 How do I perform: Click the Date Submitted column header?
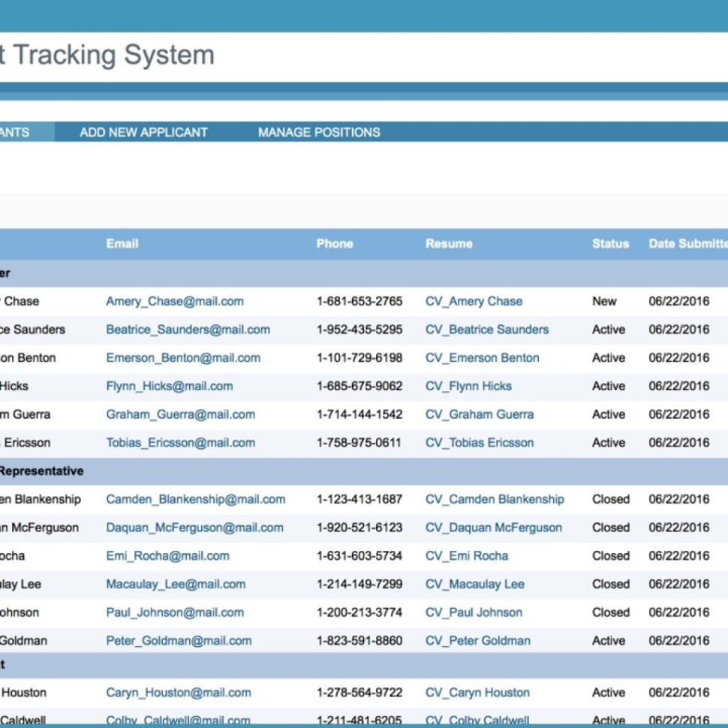click(x=687, y=243)
